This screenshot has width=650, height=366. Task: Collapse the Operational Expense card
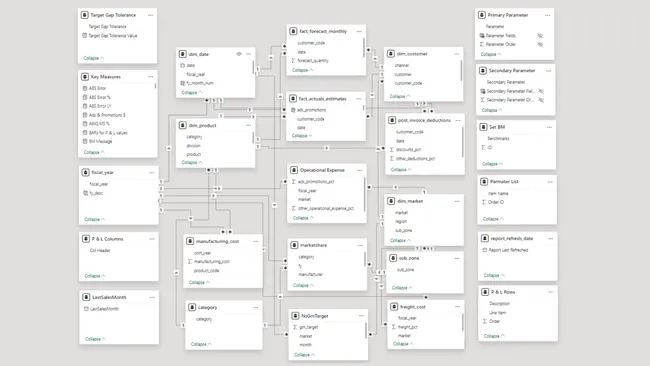(303, 218)
